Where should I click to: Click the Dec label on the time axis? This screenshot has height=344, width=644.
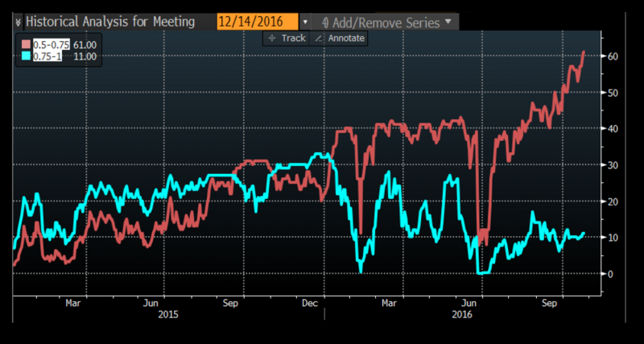click(310, 303)
